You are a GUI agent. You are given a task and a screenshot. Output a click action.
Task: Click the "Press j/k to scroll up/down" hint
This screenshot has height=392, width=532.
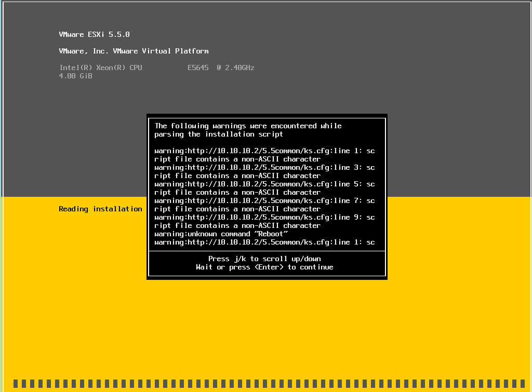(x=264, y=259)
